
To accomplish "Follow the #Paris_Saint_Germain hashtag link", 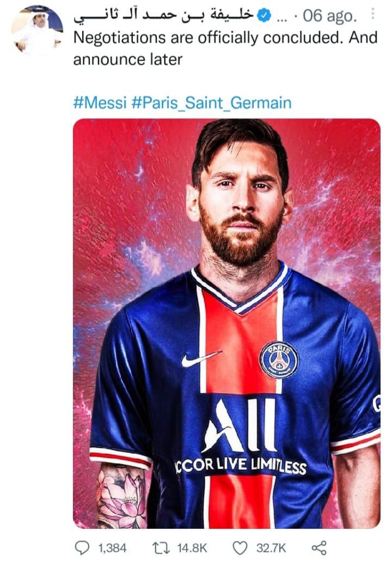I will pos(211,103).
